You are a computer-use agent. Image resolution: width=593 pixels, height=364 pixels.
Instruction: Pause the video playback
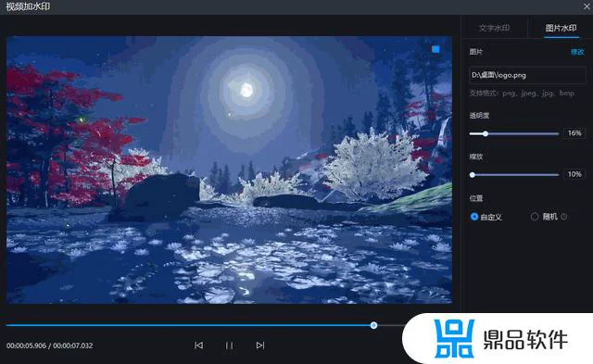click(229, 345)
